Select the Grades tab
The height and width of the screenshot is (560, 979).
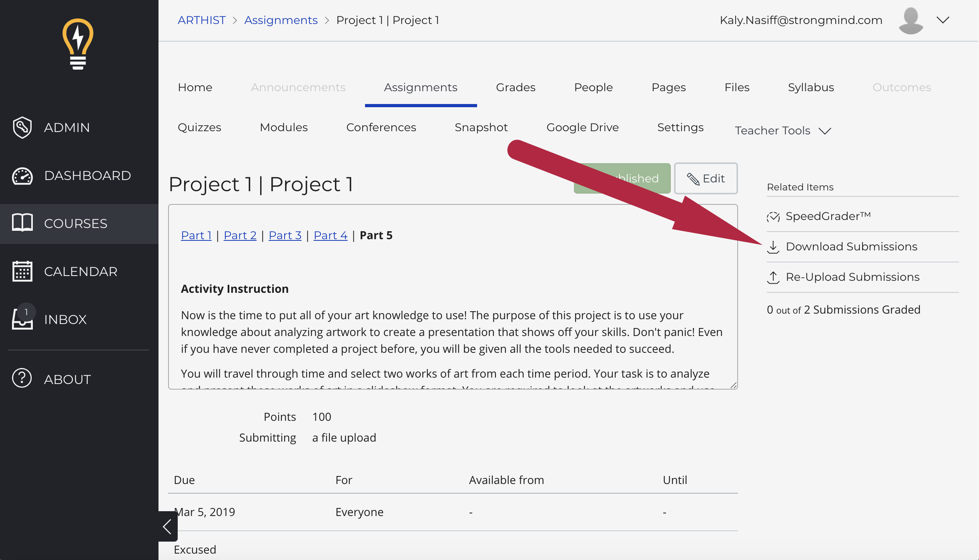click(x=515, y=87)
